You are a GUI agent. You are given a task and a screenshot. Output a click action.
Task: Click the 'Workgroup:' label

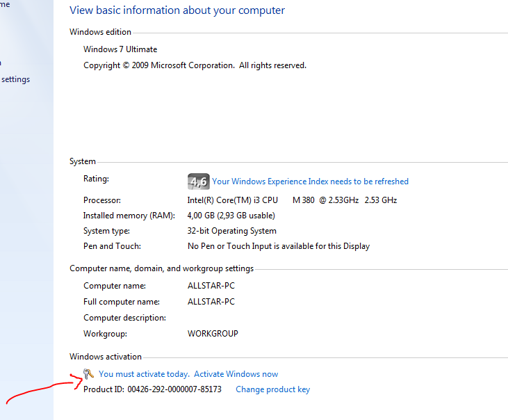[x=105, y=334]
